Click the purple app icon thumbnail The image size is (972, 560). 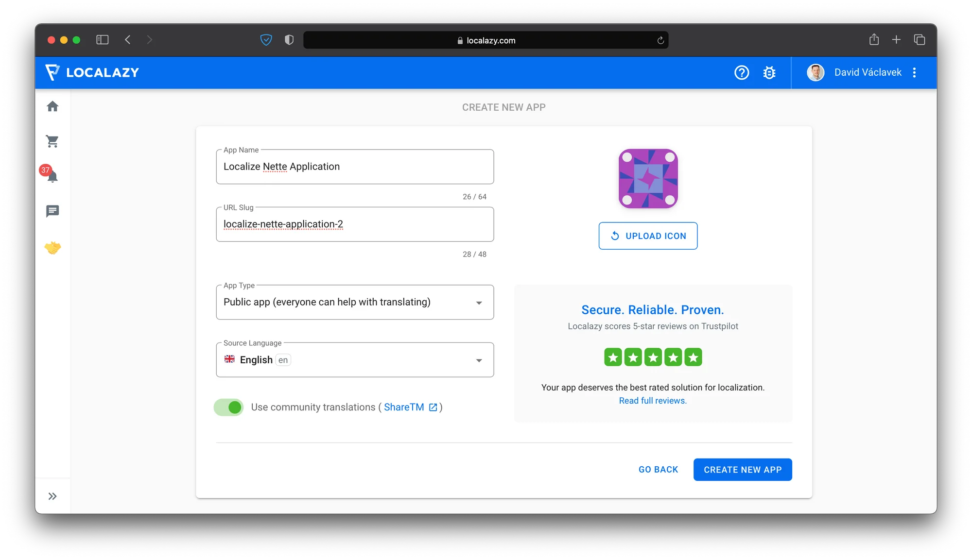(x=648, y=179)
